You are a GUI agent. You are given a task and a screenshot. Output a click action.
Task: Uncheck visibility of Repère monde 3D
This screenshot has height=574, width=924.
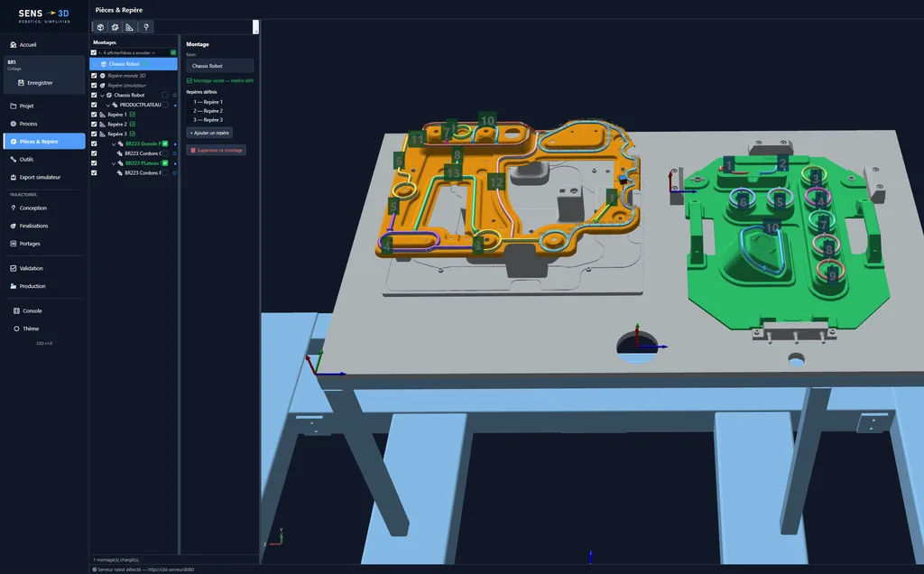94,76
